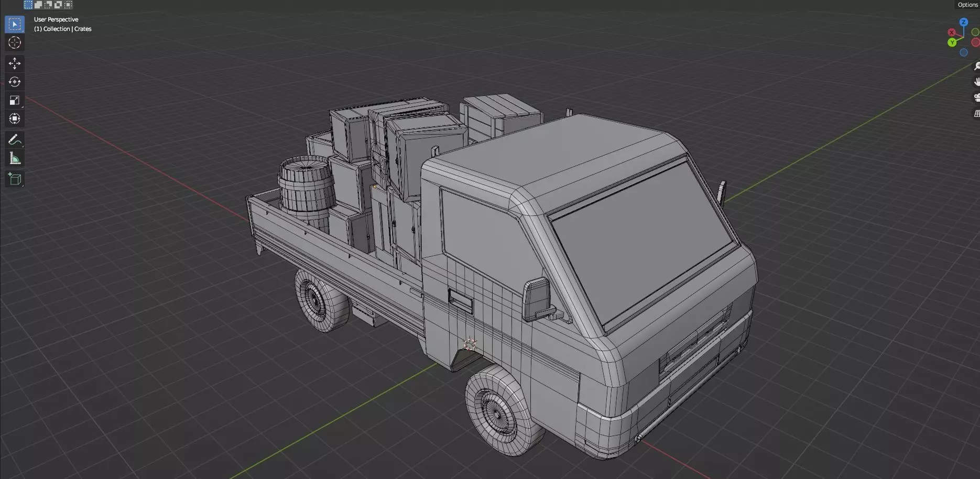Click the negative Z axis gizmo circle
The image size is (980, 479).
(963, 52)
